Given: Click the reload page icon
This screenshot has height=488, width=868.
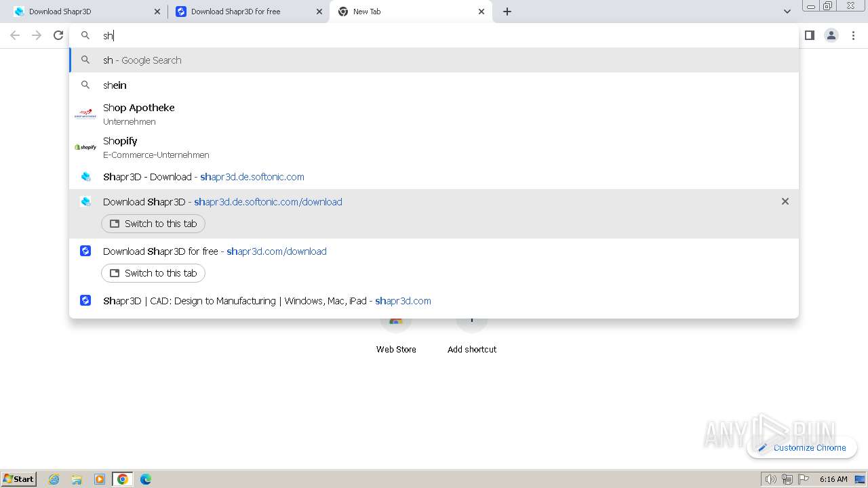Looking at the screenshot, I should coord(58,35).
